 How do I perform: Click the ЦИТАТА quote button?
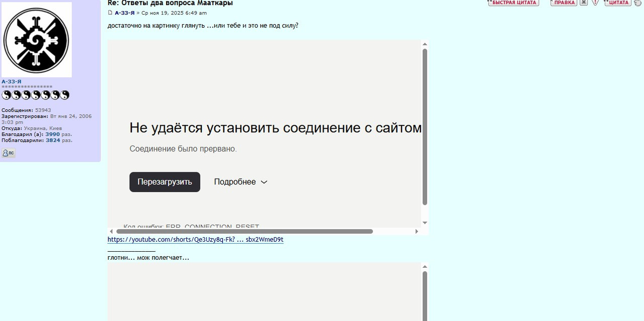click(x=617, y=3)
